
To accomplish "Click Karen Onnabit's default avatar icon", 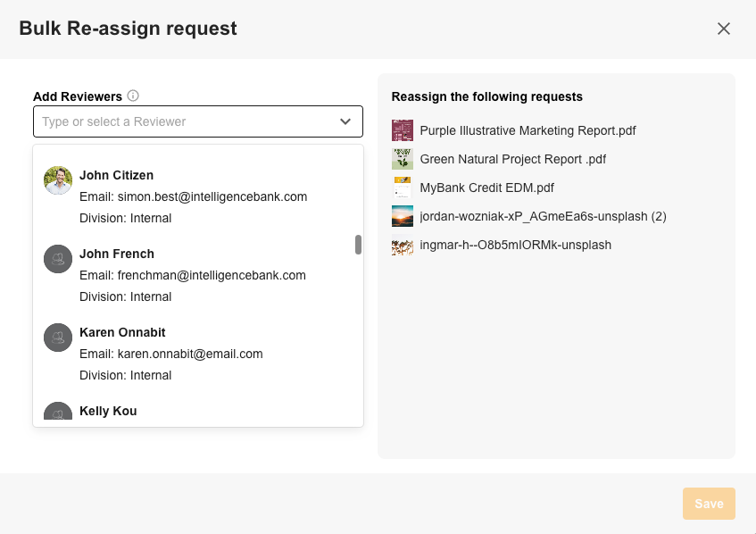I will point(58,338).
